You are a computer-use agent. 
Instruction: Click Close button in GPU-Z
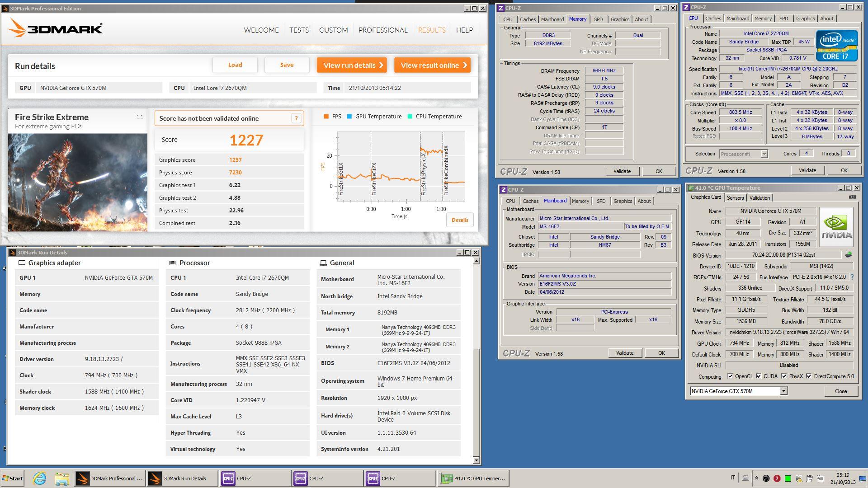[841, 391]
